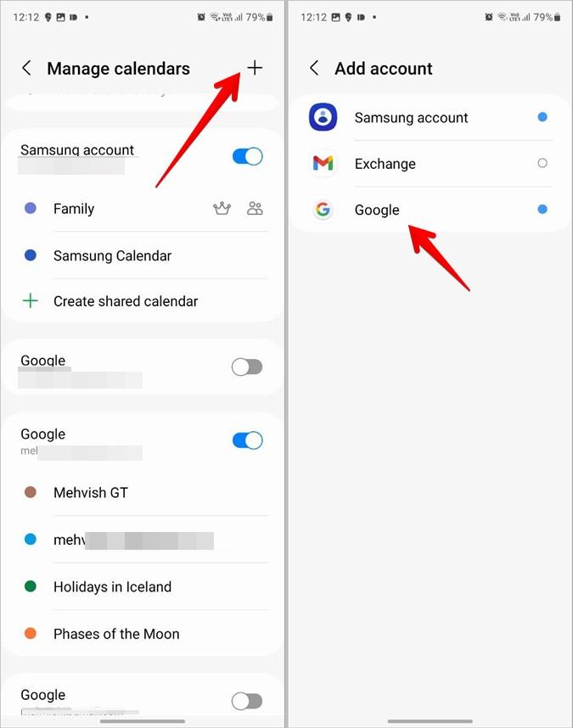
Task: Turn off the Samsung account calendar toggle
Action: pyautogui.click(x=248, y=156)
